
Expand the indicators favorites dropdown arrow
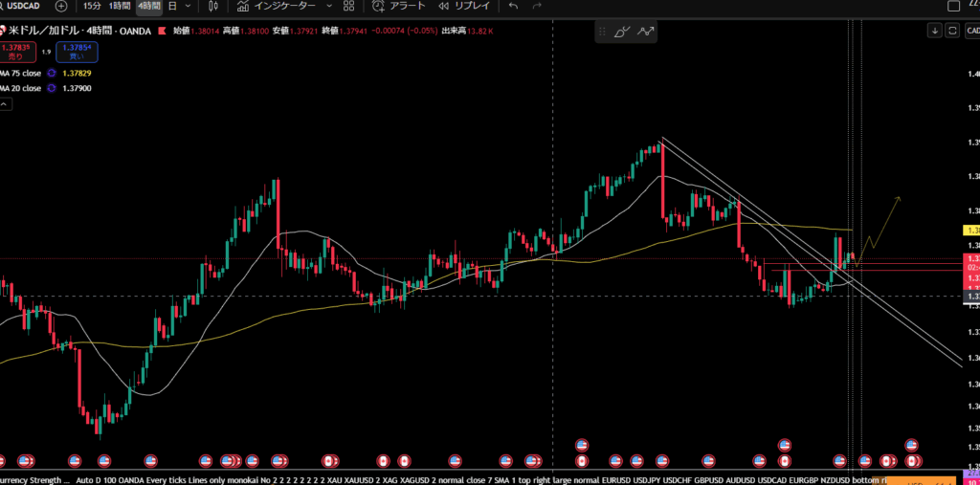click(329, 6)
